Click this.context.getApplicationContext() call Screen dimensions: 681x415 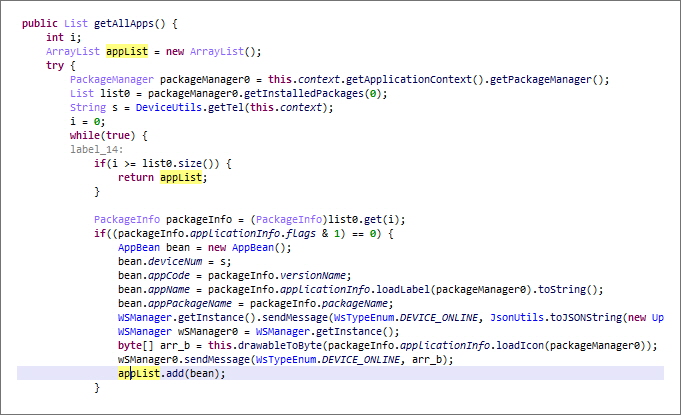[376, 79]
